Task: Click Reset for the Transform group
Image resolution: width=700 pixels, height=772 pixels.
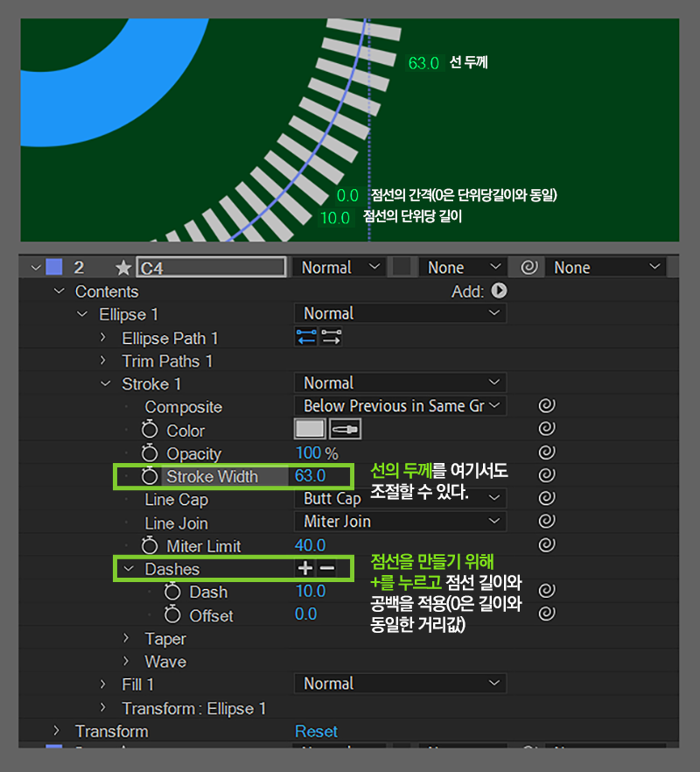Action: pos(316,731)
